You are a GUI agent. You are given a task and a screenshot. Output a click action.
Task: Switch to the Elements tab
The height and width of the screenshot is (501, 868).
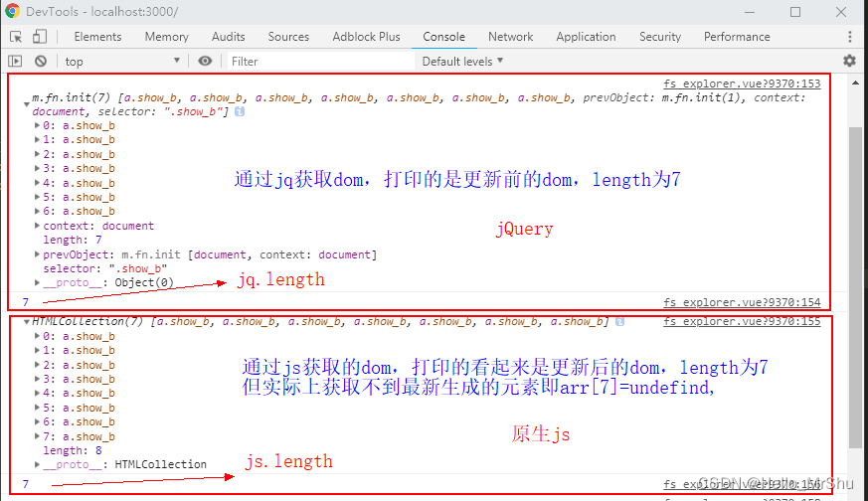(97, 37)
